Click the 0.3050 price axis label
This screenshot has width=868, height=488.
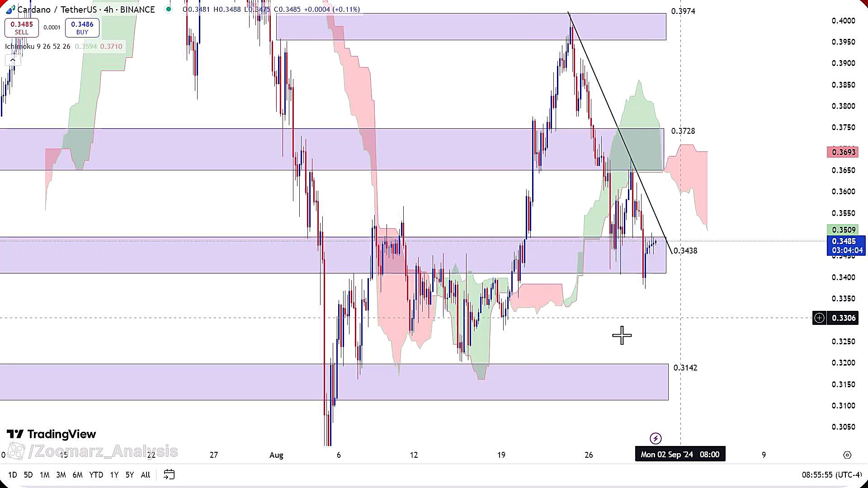click(x=844, y=427)
